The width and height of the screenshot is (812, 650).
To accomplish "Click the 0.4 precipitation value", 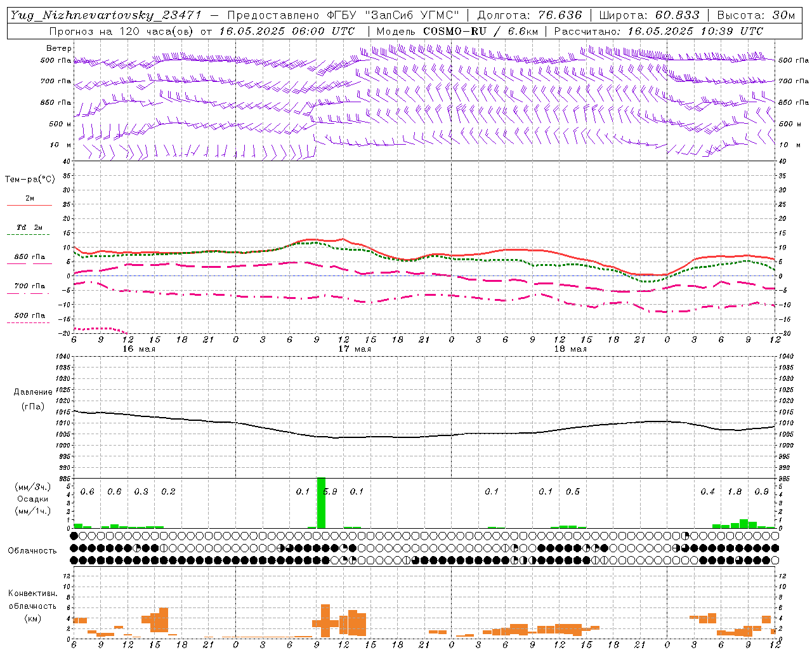I will 708,492.
